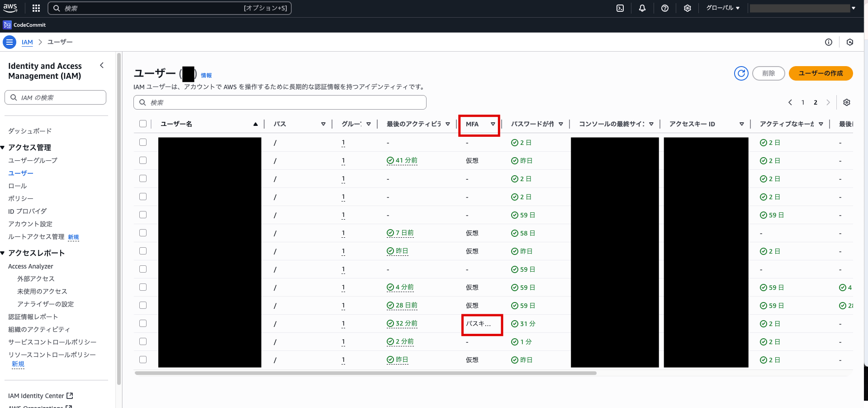The height and width of the screenshot is (408, 868).
Task: Open the AWS home logo
Action: (10, 8)
